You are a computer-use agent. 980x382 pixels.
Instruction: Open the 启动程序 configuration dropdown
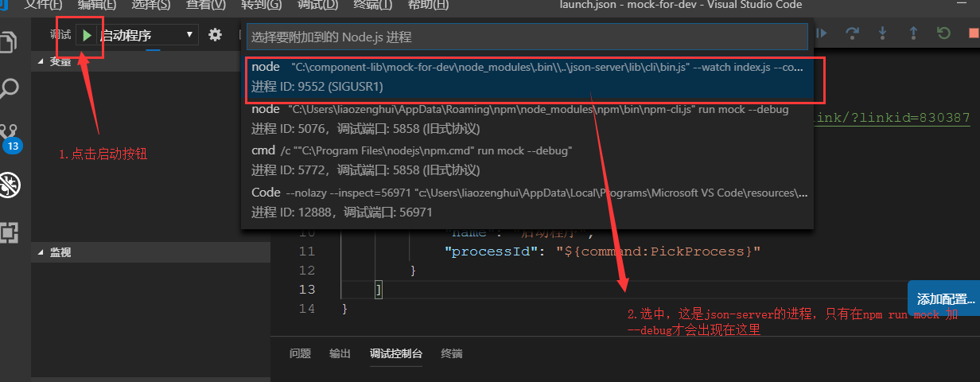pyautogui.click(x=146, y=35)
